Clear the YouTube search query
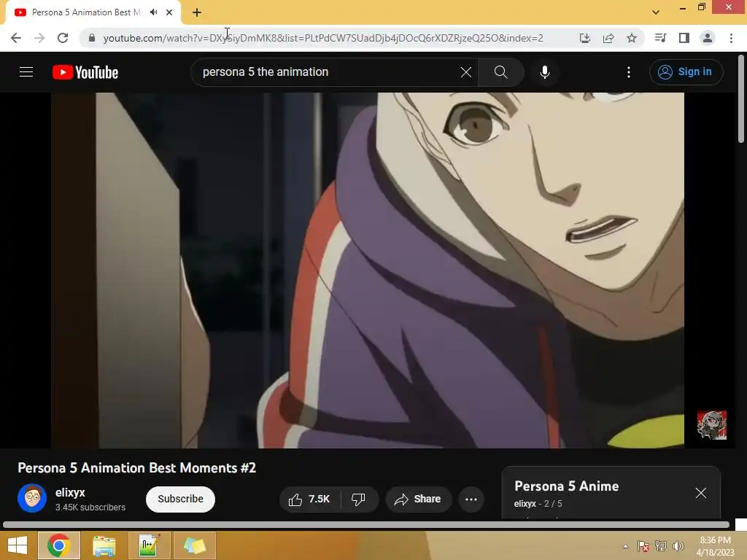The height and width of the screenshot is (560, 747). 466,72
